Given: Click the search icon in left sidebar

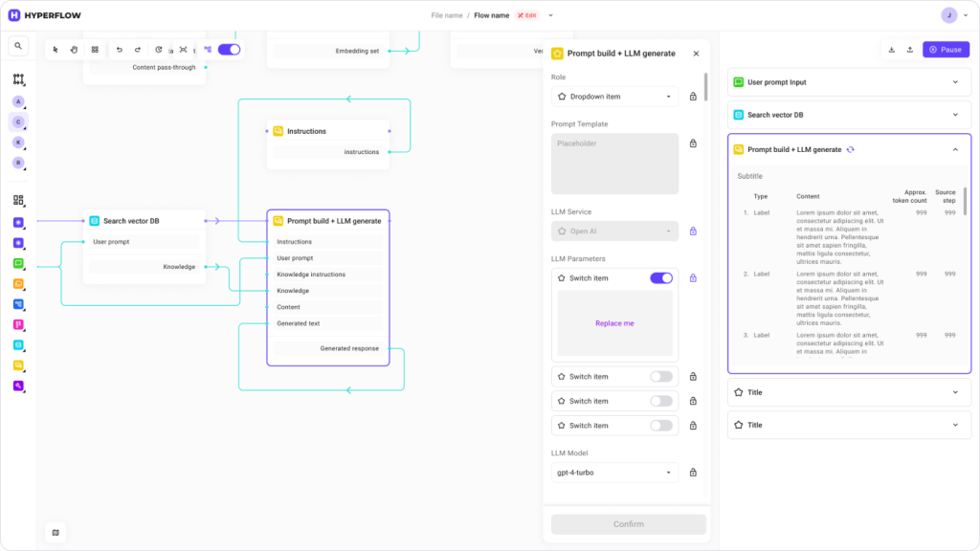Looking at the screenshot, I should click(x=18, y=46).
